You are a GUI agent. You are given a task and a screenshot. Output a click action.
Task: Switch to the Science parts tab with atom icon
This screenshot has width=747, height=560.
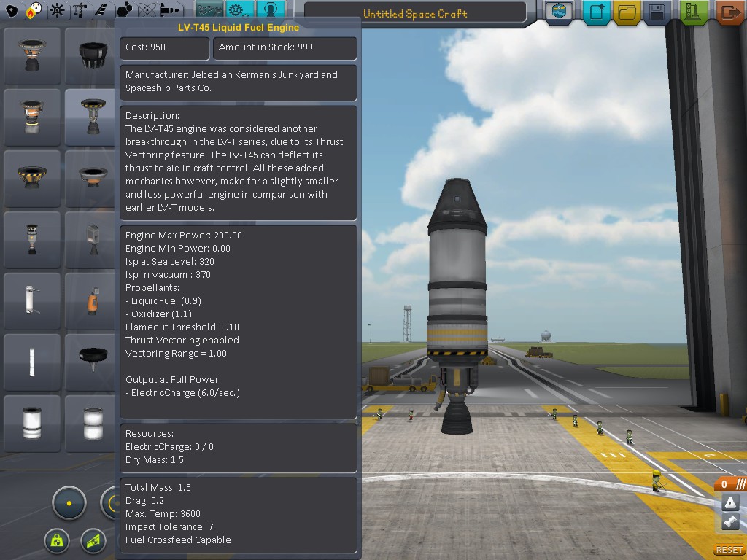tap(147, 10)
